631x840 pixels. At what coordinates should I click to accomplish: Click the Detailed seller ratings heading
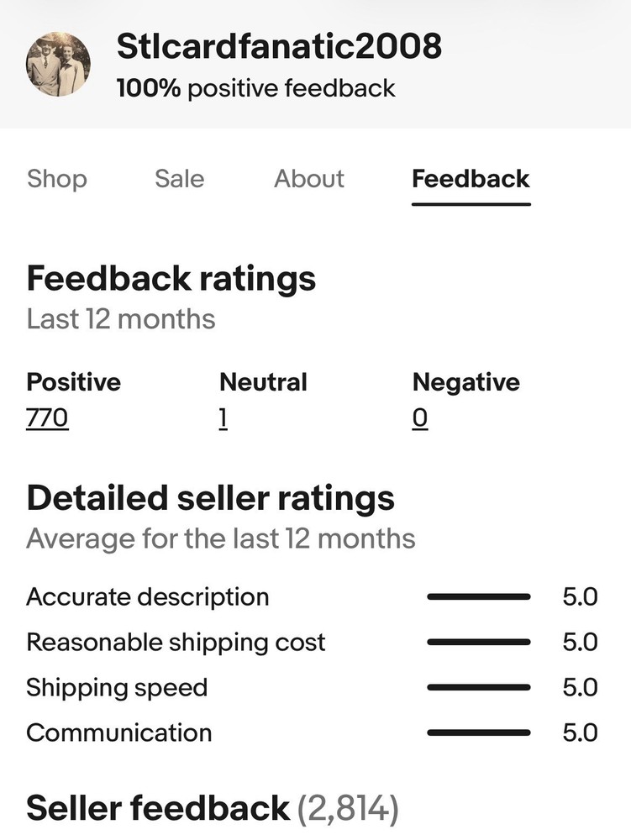pos(210,498)
